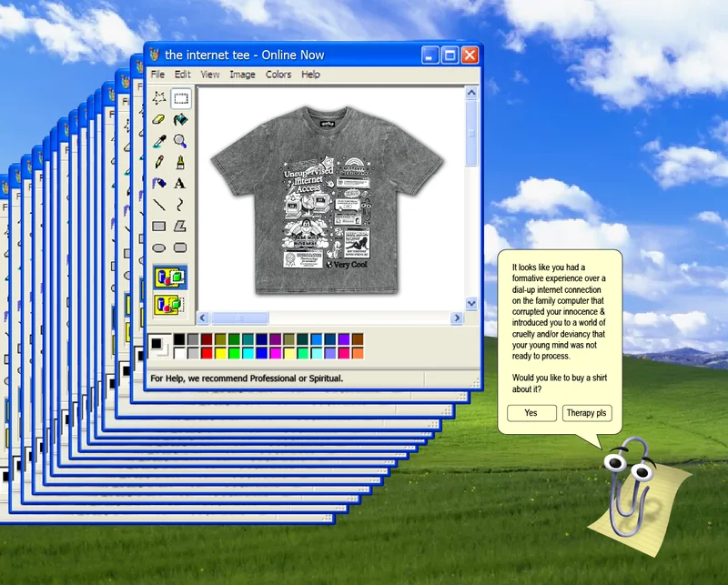The width and height of the screenshot is (728, 585).
Task: Open the Image menu
Action: [x=242, y=75]
